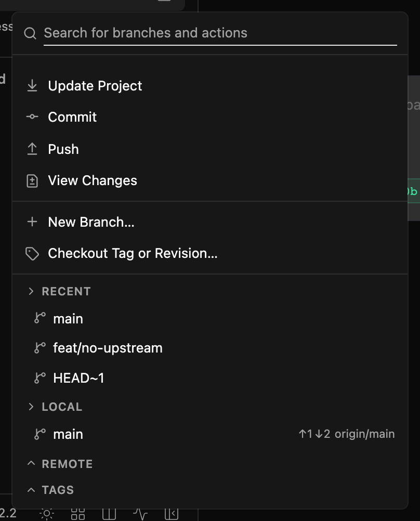Viewport: 420px width, 521px height.
Task: Collapse the LOCAL branches section
Action: [31, 407]
